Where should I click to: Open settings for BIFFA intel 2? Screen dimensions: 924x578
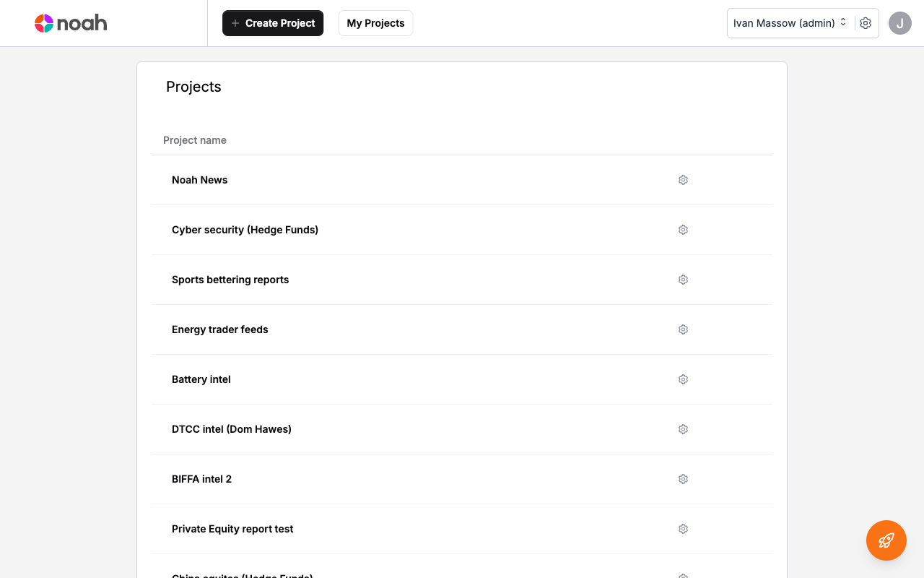point(683,478)
